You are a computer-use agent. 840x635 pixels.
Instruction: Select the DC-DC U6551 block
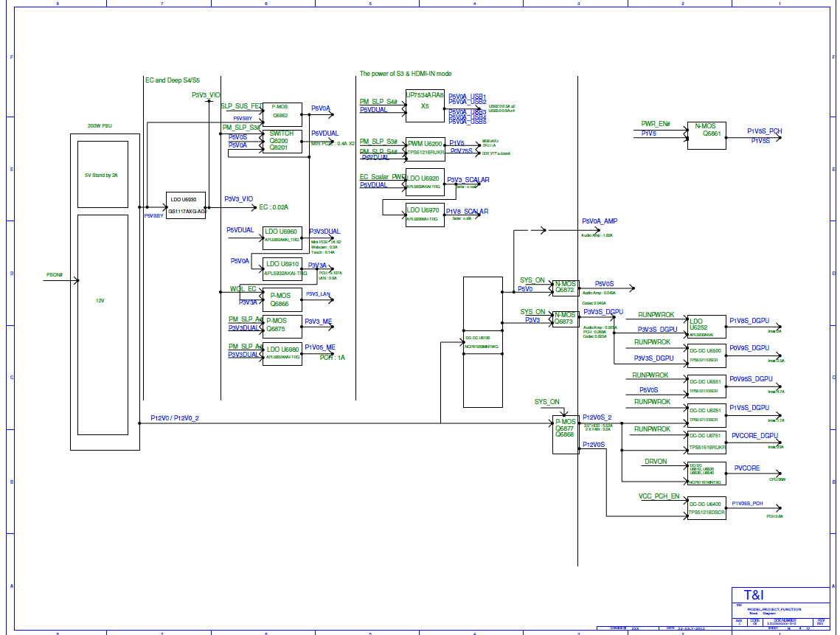point(707,386)
